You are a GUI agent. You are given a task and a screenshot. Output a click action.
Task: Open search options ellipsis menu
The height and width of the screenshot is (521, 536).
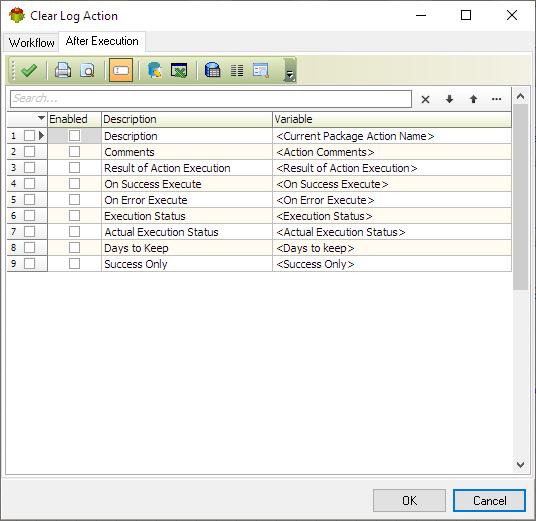[496, 99]
